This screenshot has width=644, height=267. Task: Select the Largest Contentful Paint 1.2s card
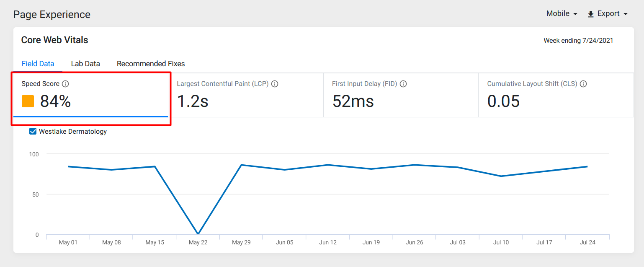pyautogui.click(x=246, y=95)
